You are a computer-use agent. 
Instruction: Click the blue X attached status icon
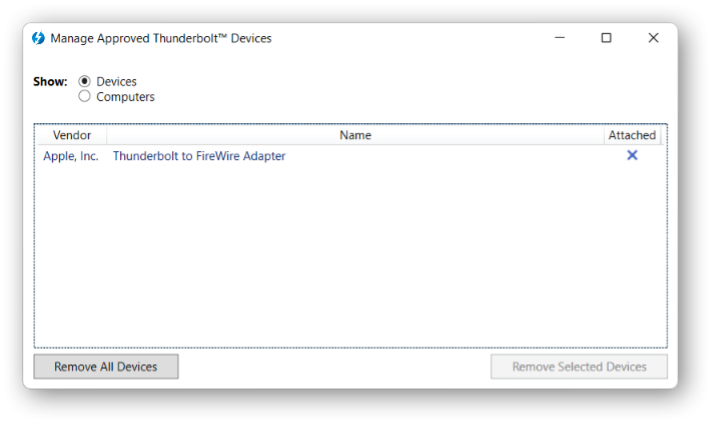click(x=632, y=155)
